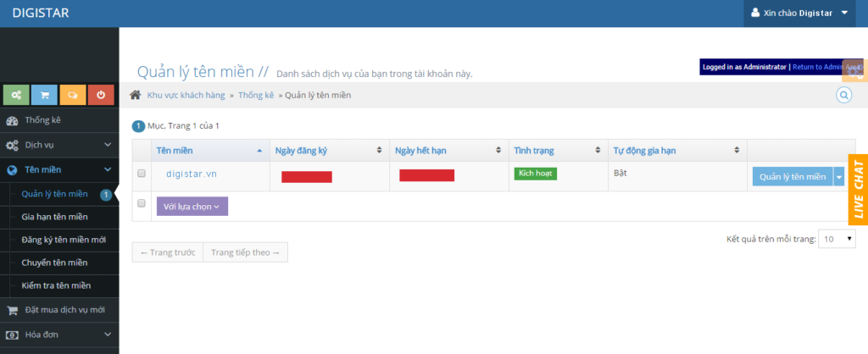Click the Thống kê dashboard sidebar icon
868x354 pixels.
tap(12, 120)
